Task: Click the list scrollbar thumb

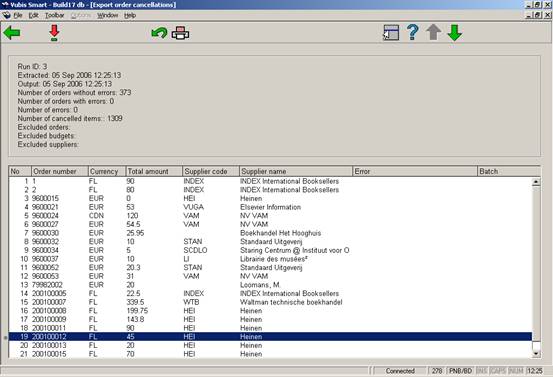Action: [x=536, y=345]
